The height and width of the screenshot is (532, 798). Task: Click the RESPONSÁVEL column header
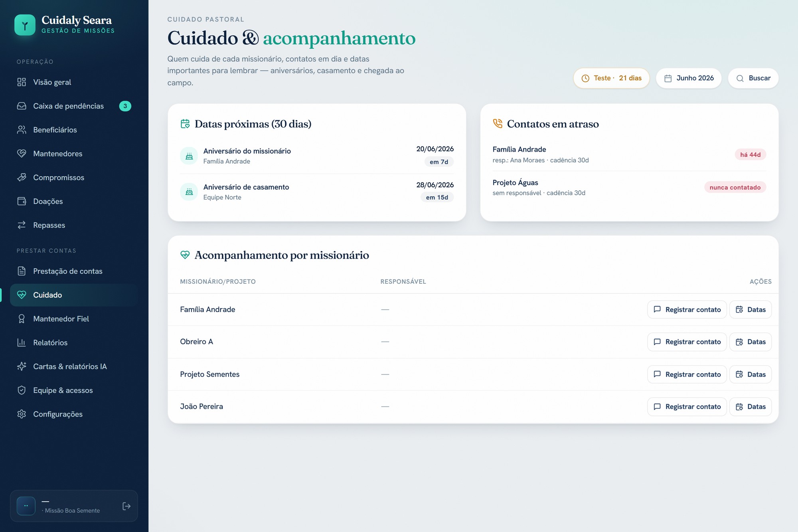[x=403, y=282]
